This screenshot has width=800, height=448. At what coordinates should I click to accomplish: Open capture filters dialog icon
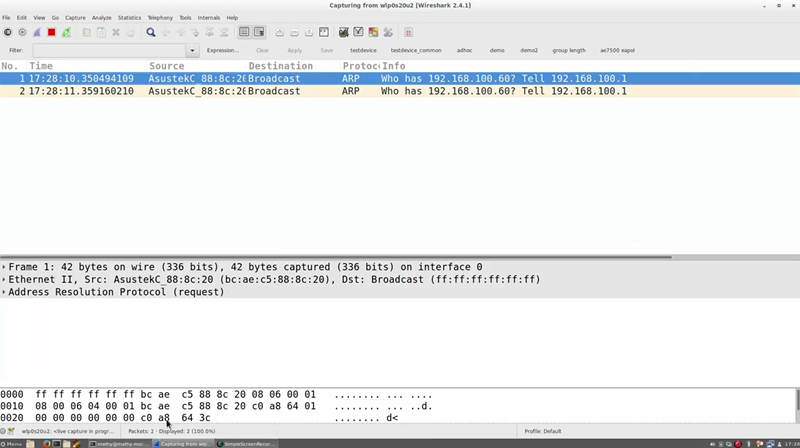click(343, 32)
